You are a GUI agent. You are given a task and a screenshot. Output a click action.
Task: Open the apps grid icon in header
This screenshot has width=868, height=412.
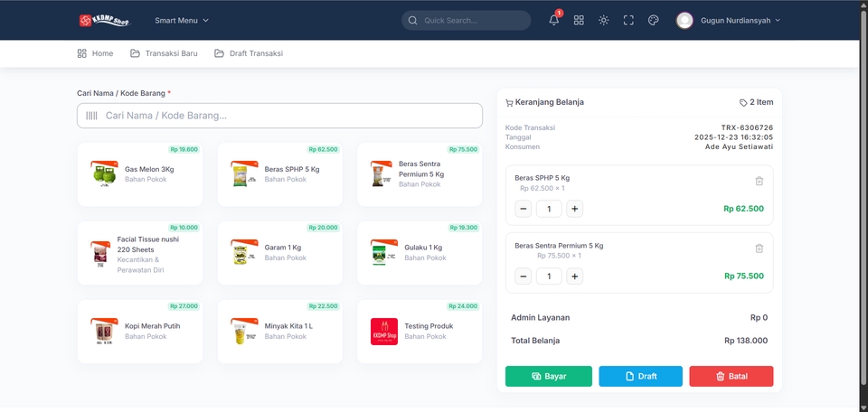579,21
